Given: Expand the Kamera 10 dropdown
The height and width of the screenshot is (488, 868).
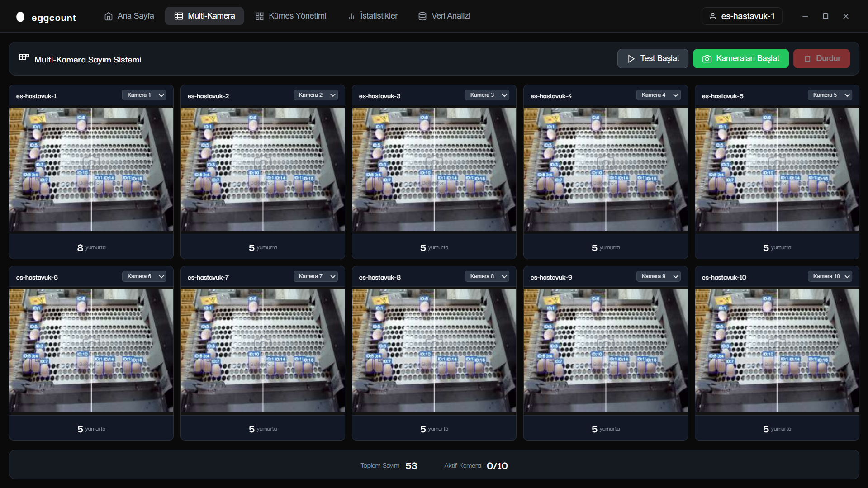Looking at the screenshot, I should click(x=830, y=276).
